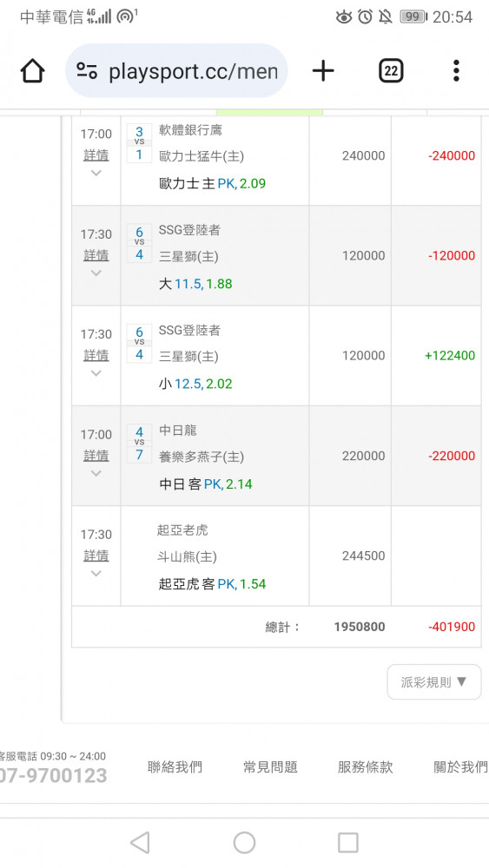This screenshot has width=489, height=868.
Task: Tap the browser home icon
Action: click(x=33, y=71)
